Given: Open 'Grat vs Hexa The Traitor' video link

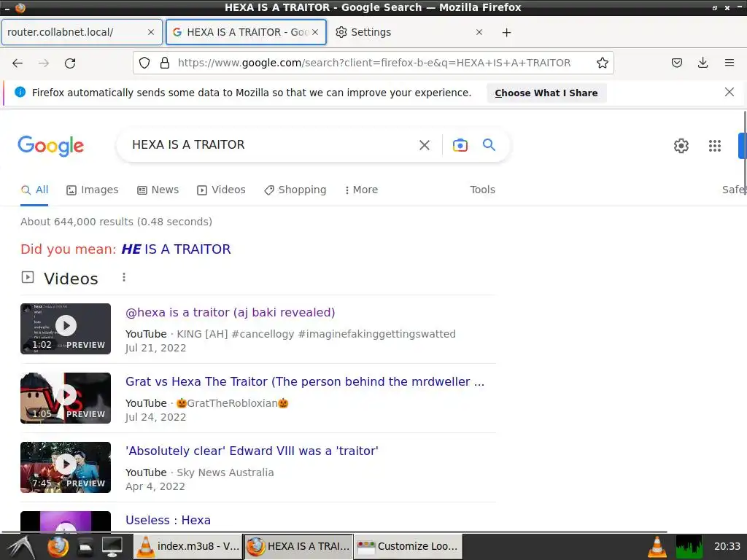Looking at the screenshot, I should coord(305,381).
